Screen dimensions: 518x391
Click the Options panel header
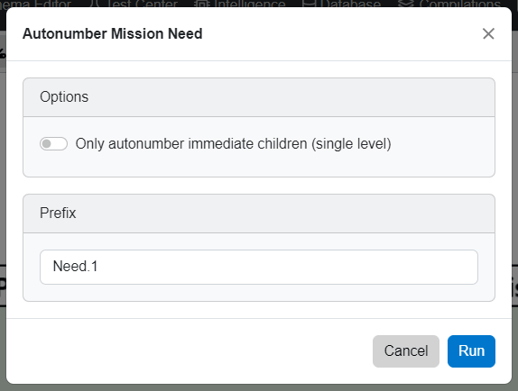pos(259,97)
